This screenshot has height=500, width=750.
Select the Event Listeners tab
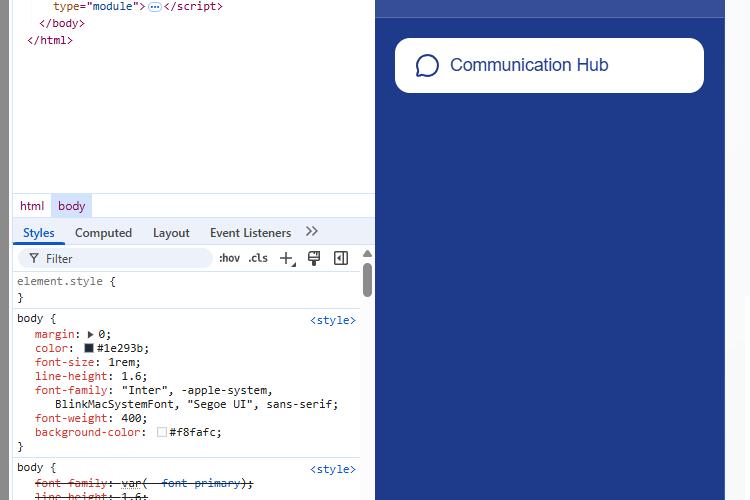(250, 233)
